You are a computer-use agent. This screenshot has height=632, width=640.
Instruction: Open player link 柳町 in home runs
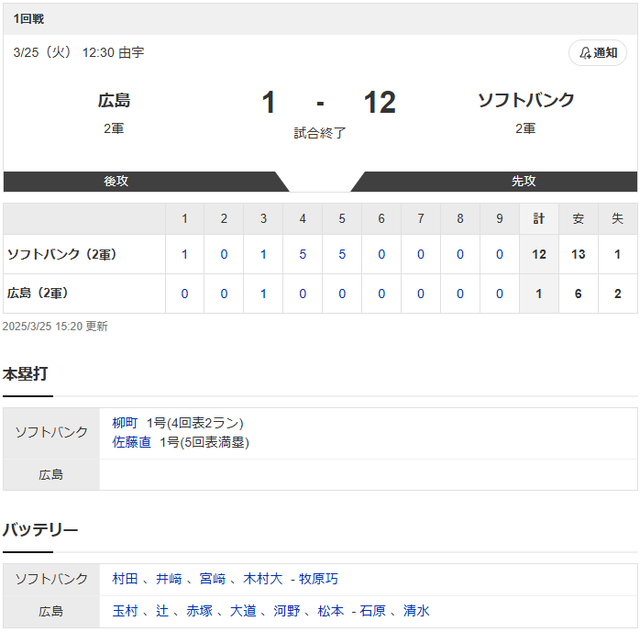(125, 423)
